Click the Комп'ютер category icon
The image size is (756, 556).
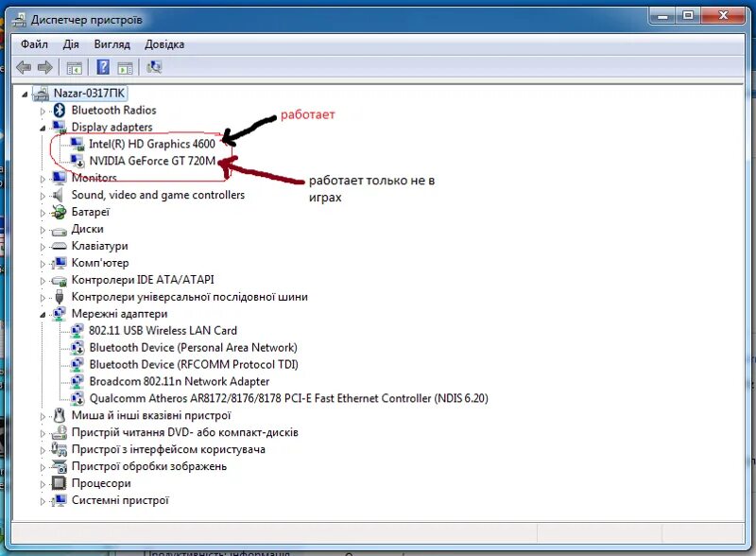point(59,263)
